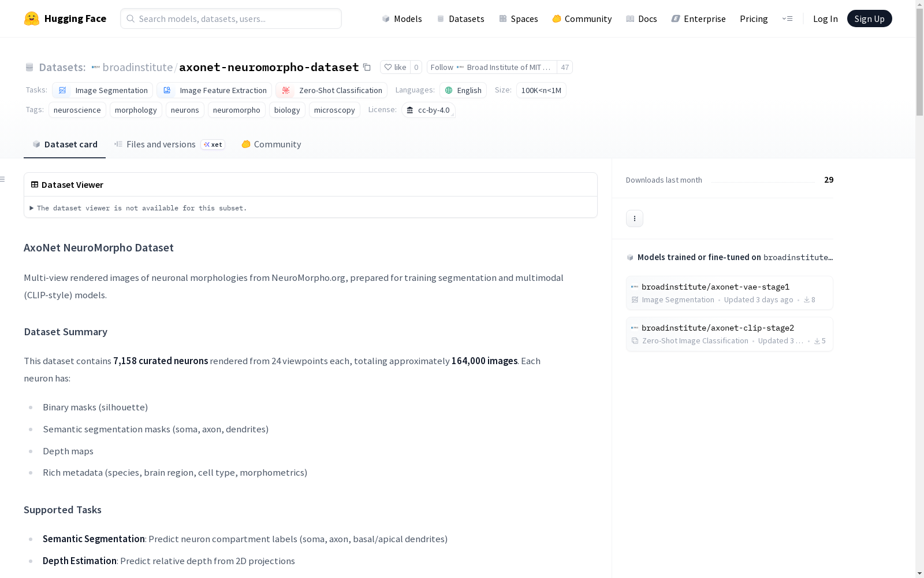Open the three-dot options menu in sidebar

(x=635, y=218)
